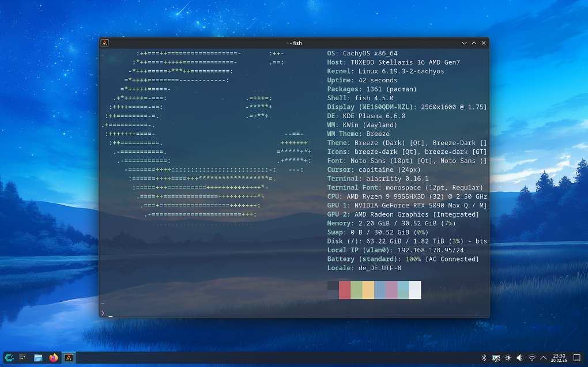The height and width of the screenshot is (367, 588).
Task: Open the System Settings taskbar icon
Action: [23, 358]
